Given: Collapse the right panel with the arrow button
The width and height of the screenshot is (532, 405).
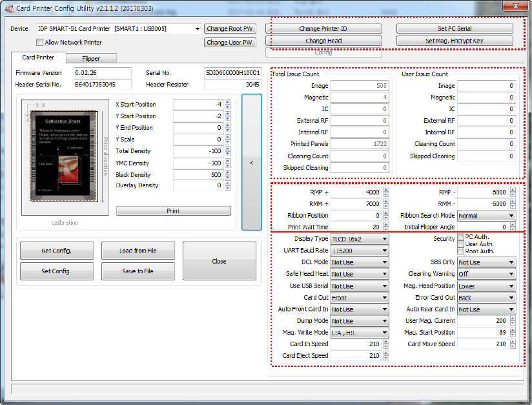Looking at the screenshot, I should pos(251,162).
